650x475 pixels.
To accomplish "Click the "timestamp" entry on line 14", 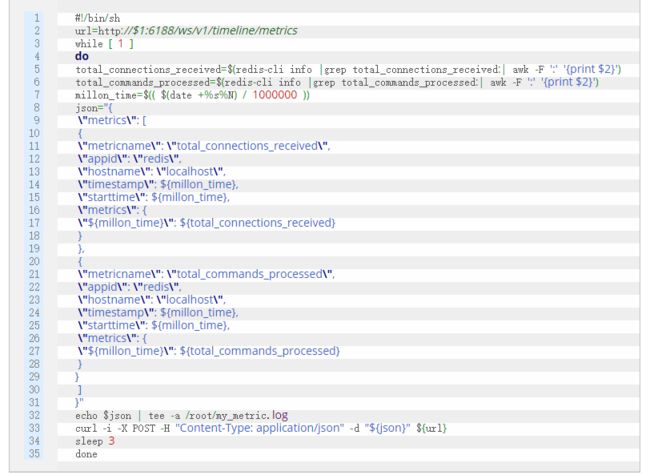I will point(158,184).
